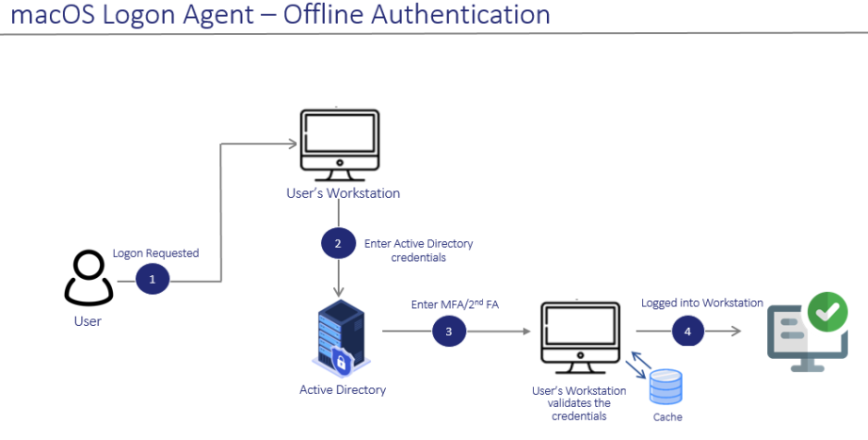Click the User person icon

point(88,278)
